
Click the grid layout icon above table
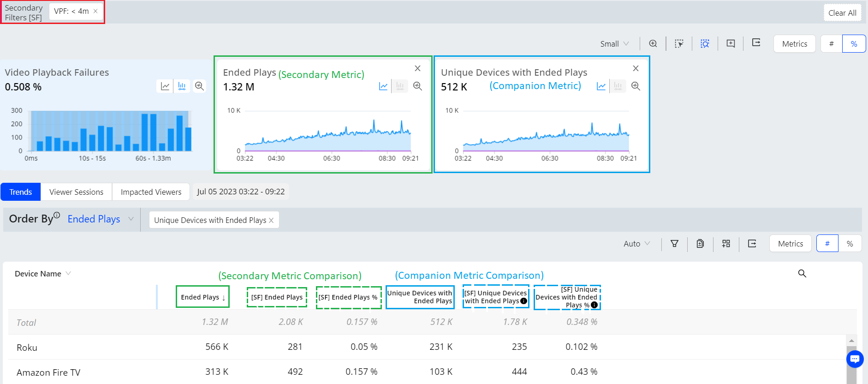[726, 244]
